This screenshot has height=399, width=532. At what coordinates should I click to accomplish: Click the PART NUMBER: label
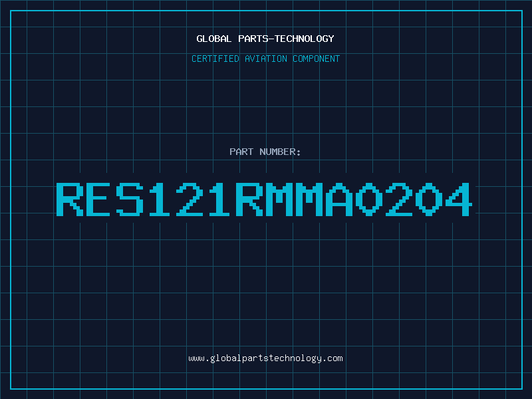click(x=265, y=152)
